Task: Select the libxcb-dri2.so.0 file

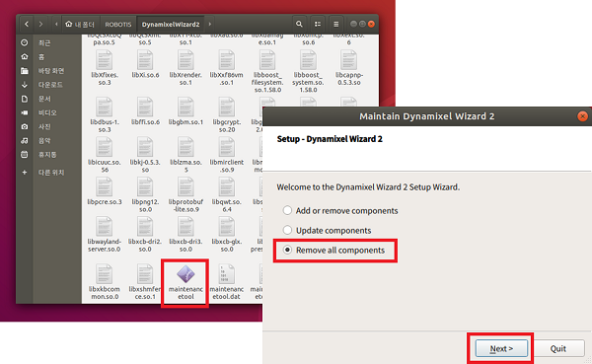Action: [145, 235]
